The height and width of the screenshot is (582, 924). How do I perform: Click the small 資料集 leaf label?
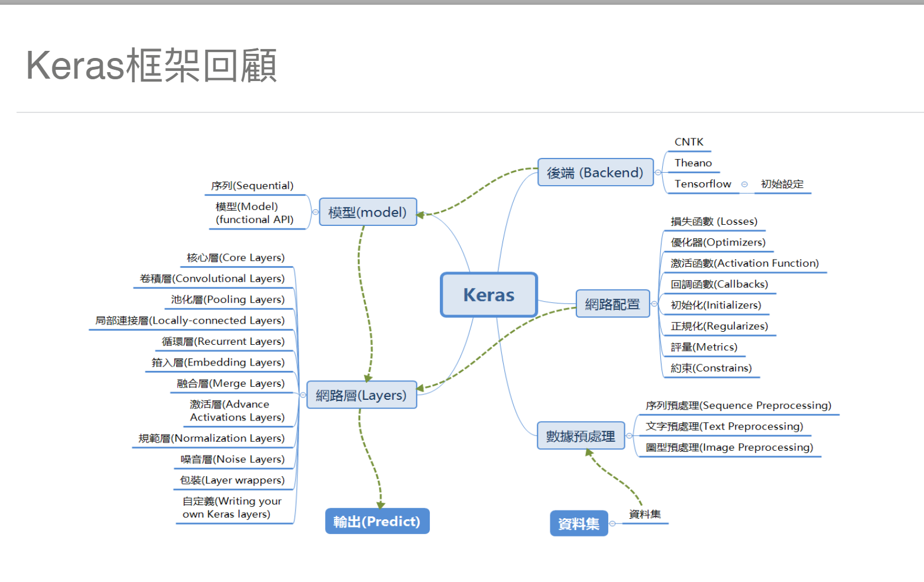(x=644, y=514)
